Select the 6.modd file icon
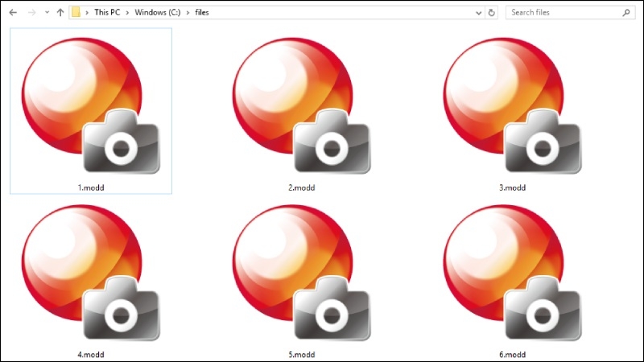 tap(512, 273)
